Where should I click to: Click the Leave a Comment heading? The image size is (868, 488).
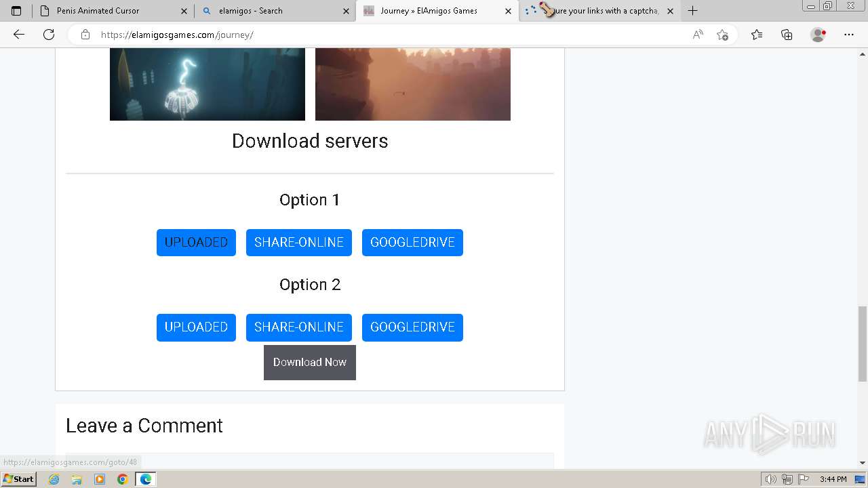[144, 426]
